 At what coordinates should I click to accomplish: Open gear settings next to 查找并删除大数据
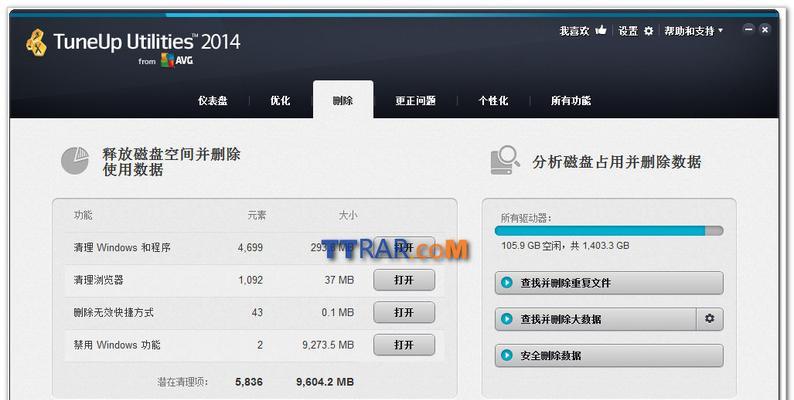pos(710,319)
